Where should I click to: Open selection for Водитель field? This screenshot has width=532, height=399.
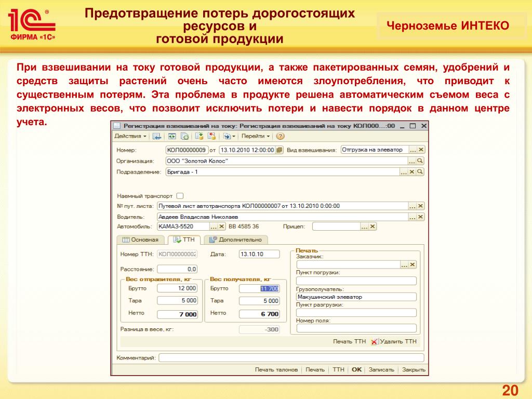point(412,217)
